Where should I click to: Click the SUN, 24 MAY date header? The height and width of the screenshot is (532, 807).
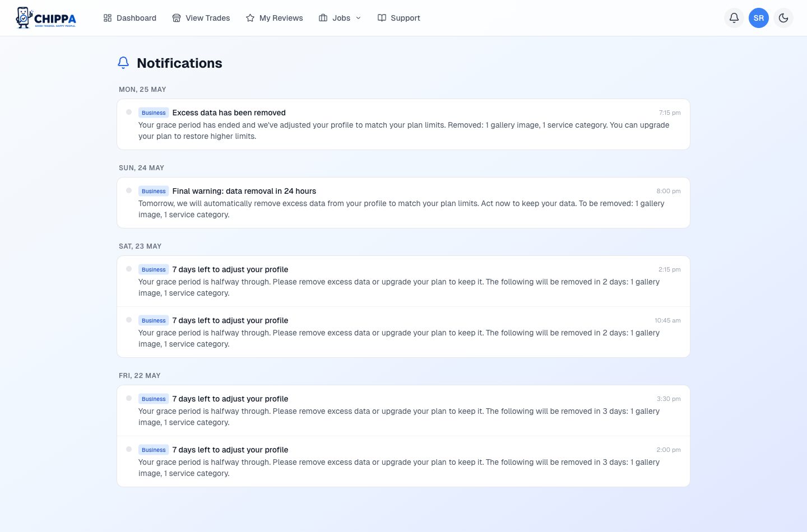point(141,168)
